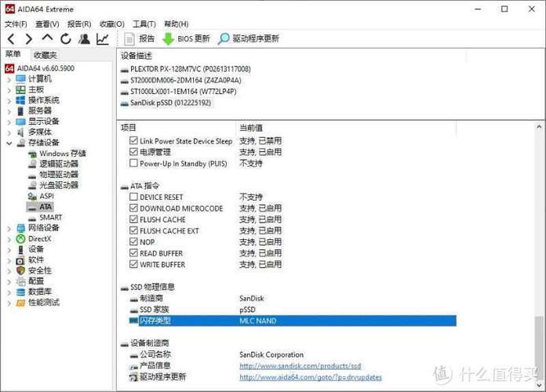This screenshot has height=392, width=546.
Task: Expand the 多媒体 tree node
Action: click(x=9, y=132)
